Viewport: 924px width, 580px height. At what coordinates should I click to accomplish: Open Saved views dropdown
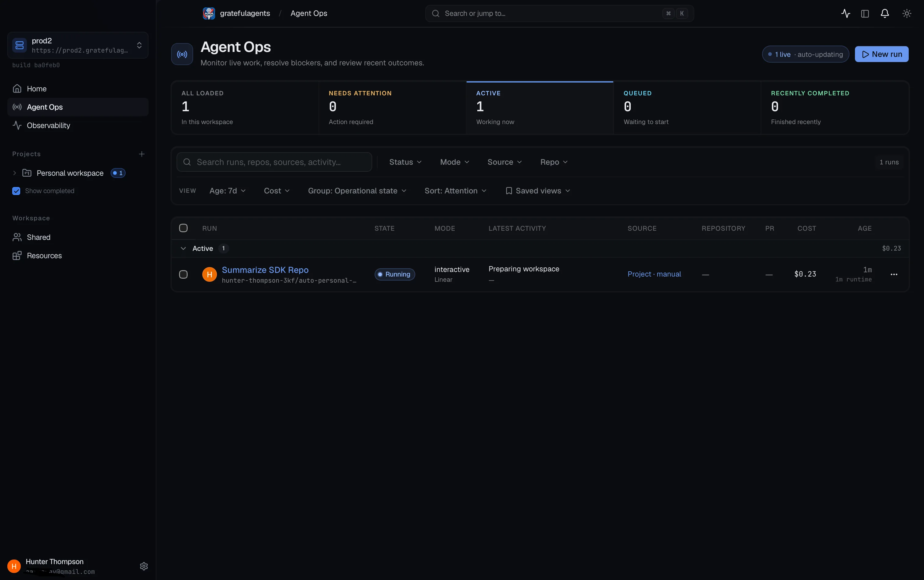pyautogui.click(x=538, y=191)
